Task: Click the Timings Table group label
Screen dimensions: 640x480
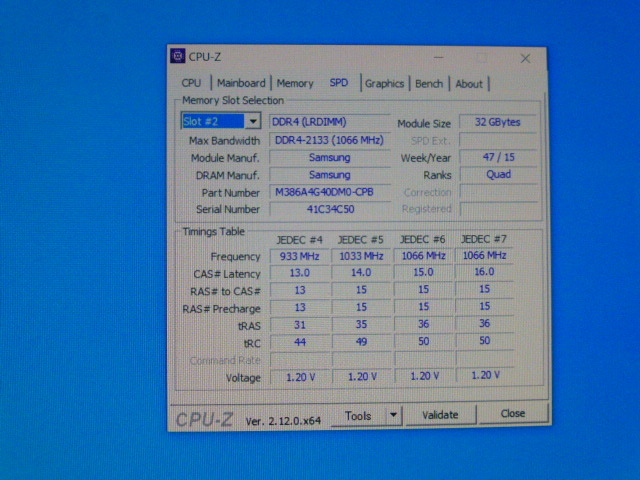Action: (213, 232)
